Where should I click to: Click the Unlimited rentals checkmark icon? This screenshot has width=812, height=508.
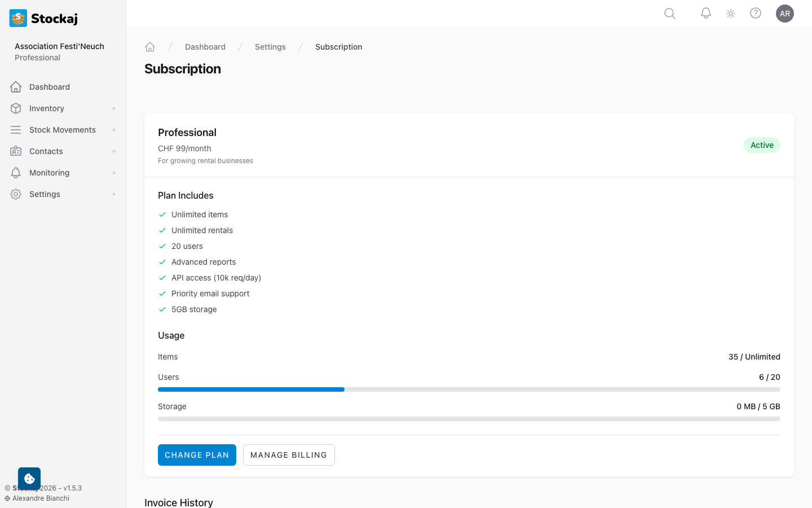(x=162, y=230)
